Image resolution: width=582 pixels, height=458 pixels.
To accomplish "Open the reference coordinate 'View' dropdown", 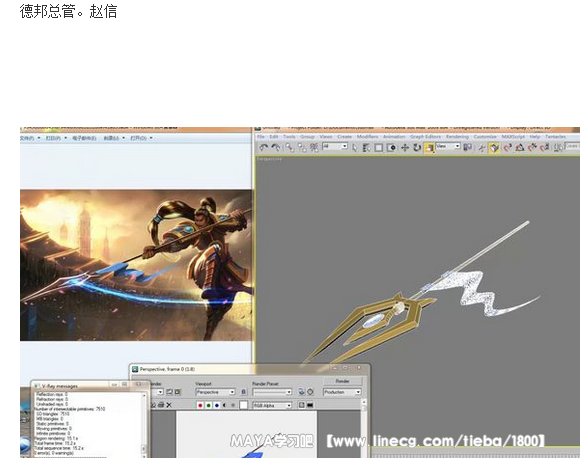I will click(448, 146).
